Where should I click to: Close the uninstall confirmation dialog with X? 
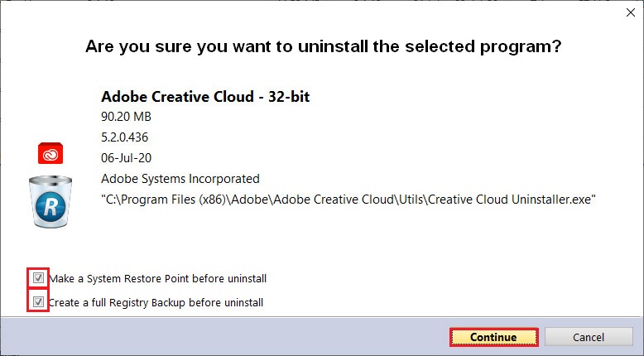pyautogui.click(x=631, y=12)
